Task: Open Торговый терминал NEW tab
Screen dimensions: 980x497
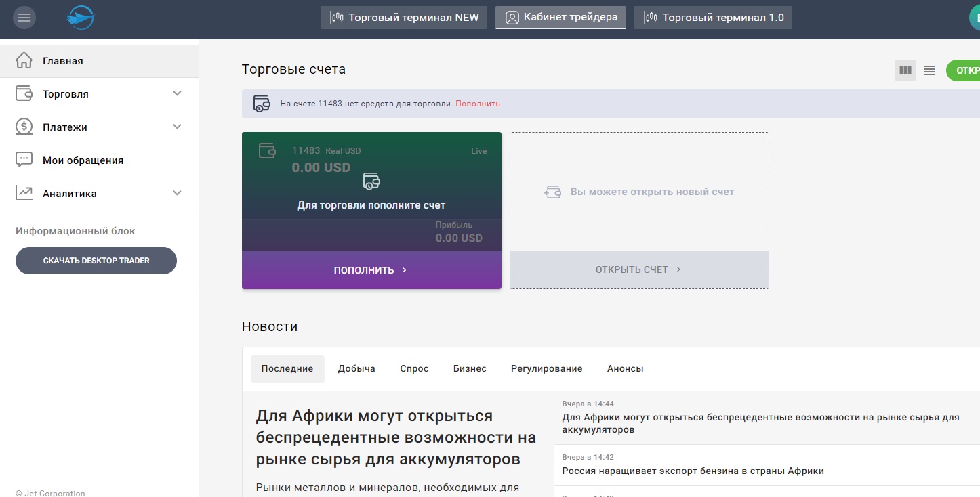Action: tap(404, 18)
